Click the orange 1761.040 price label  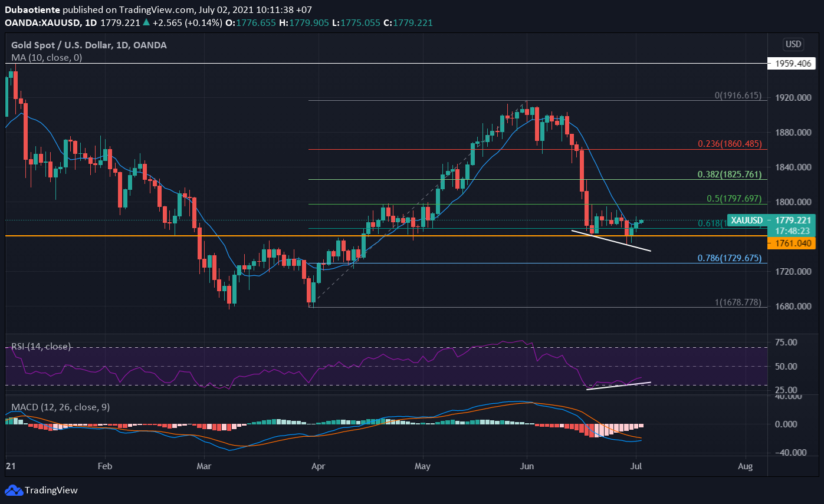pos(792,243)
